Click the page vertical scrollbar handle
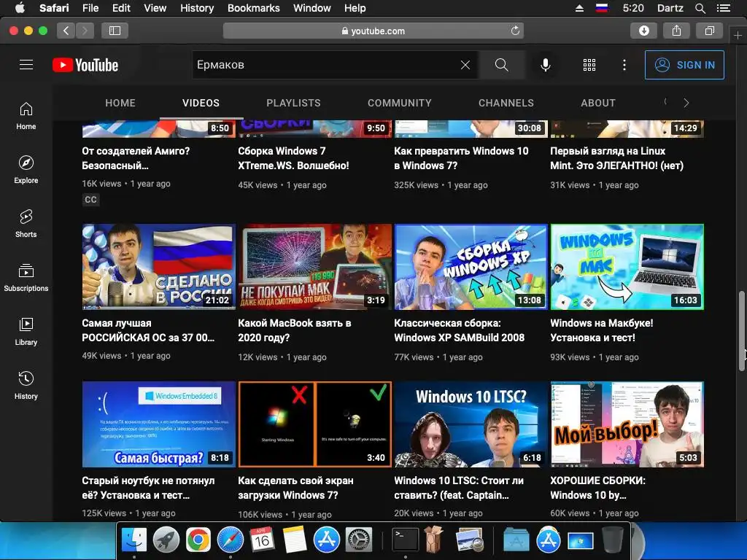 click(x=742, y=331)
